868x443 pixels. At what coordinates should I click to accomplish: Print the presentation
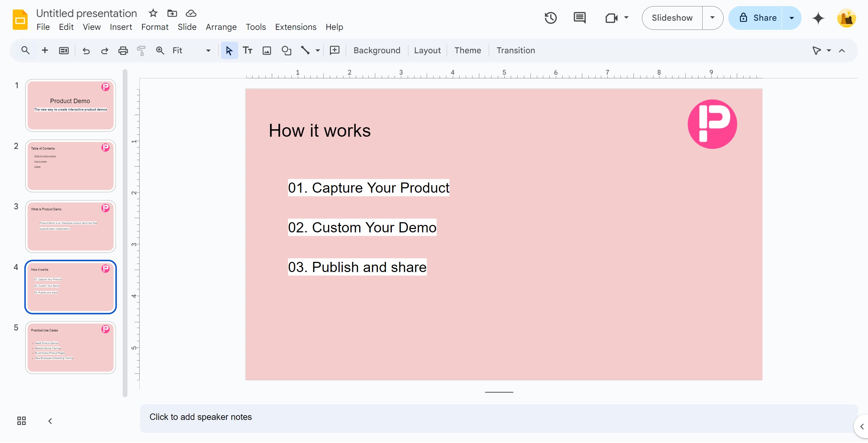click(123, 51)
